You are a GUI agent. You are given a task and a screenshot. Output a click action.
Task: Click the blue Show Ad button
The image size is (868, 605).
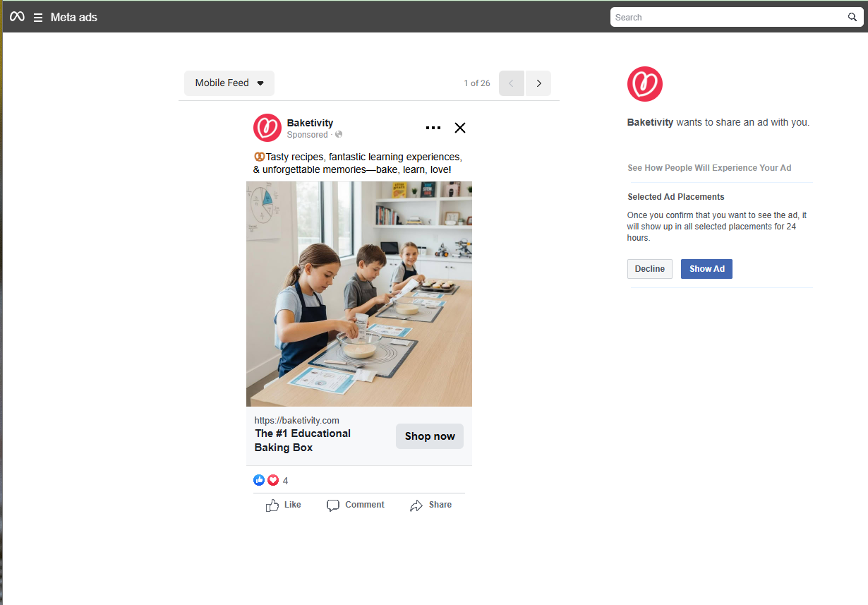(706, 269)
